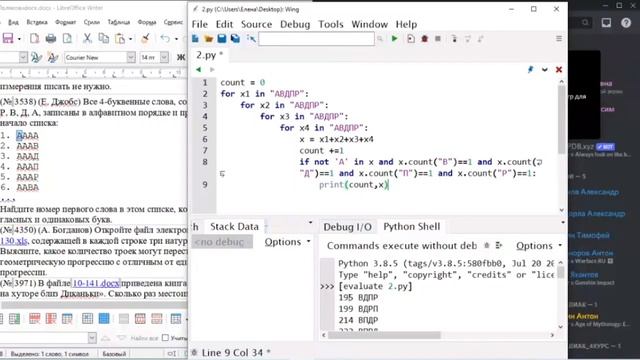The height and width of the screenshot is (360, 640).
Task: Go back with the green left arrow
Action: [198, 69]
